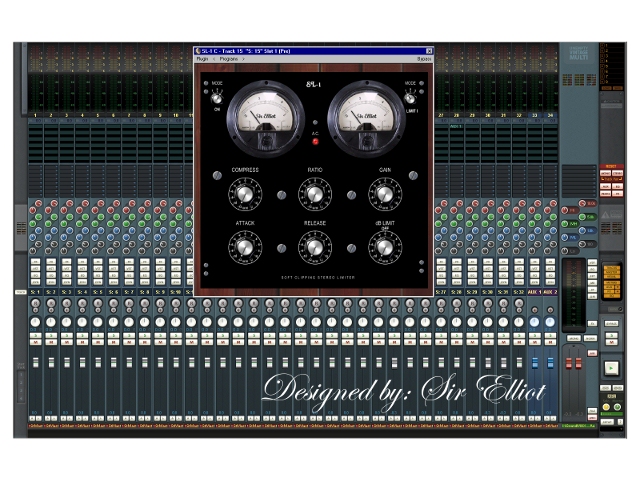
Task: Click the left Sir Elliot VU meter
Action: (266, 119)
